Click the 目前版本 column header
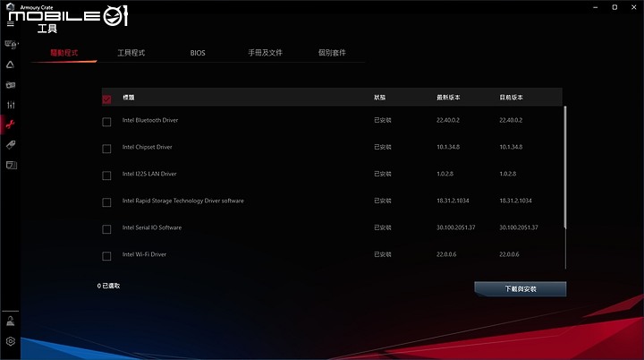Screen dimensions: 644x360 point(511,98)
